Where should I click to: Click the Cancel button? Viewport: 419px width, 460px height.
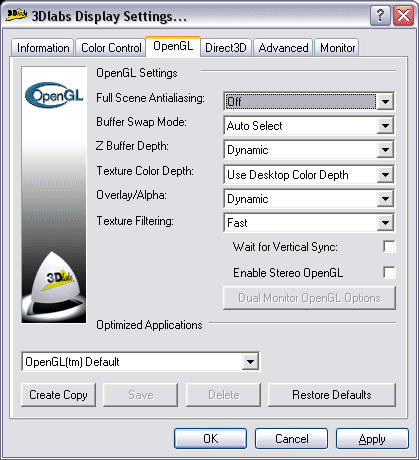291,439
